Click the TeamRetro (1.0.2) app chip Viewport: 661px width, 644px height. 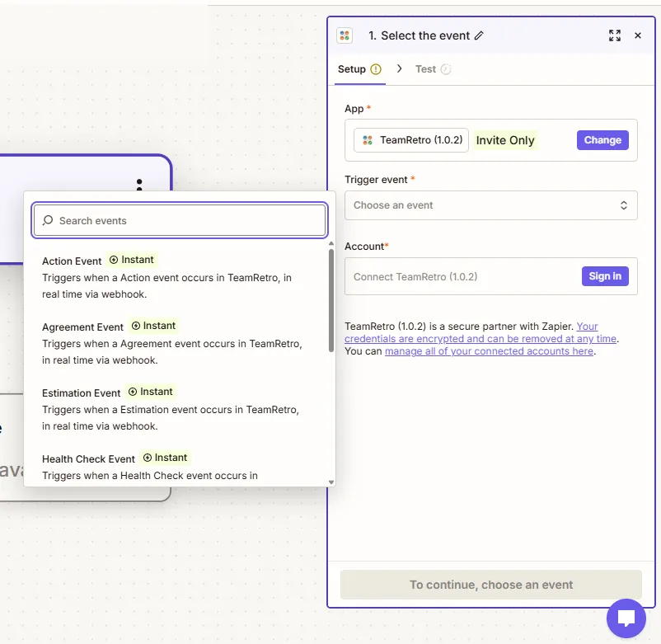coord(411,140)
